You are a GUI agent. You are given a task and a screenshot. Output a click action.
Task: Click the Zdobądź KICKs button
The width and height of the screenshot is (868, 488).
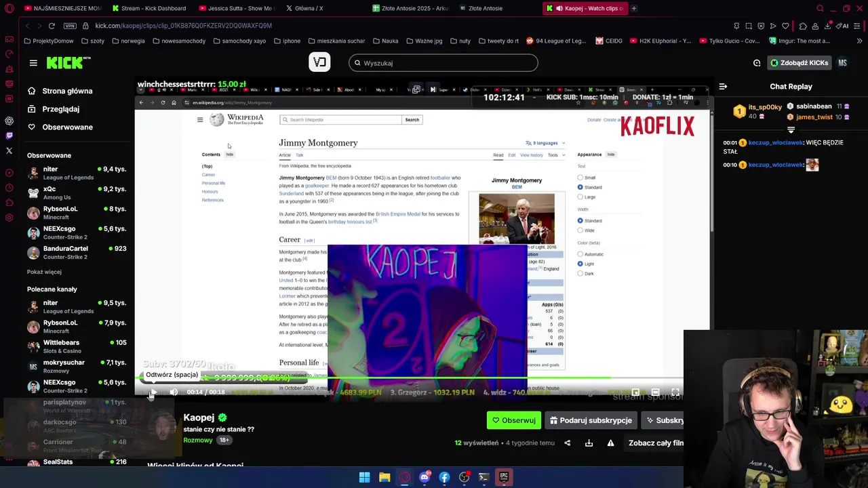(x=800, y=63)
